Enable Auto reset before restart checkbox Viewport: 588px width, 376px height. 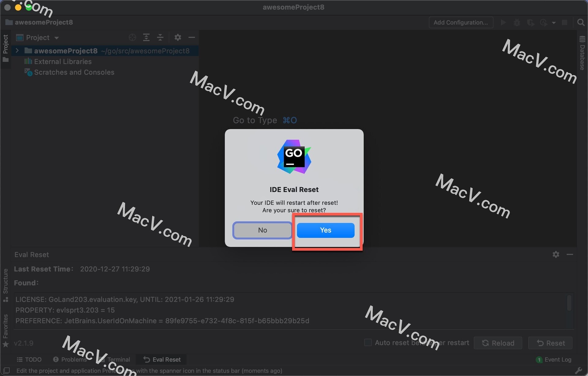pos(368,342)
